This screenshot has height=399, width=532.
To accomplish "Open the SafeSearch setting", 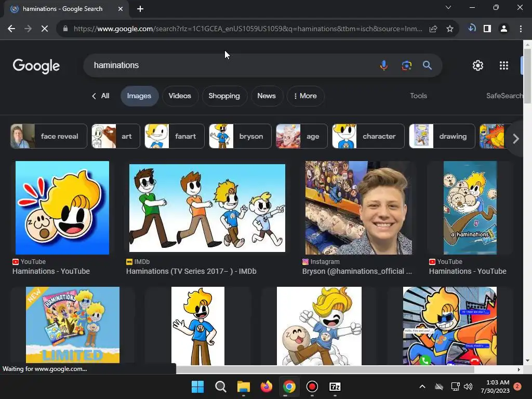I will pos(504,96).
